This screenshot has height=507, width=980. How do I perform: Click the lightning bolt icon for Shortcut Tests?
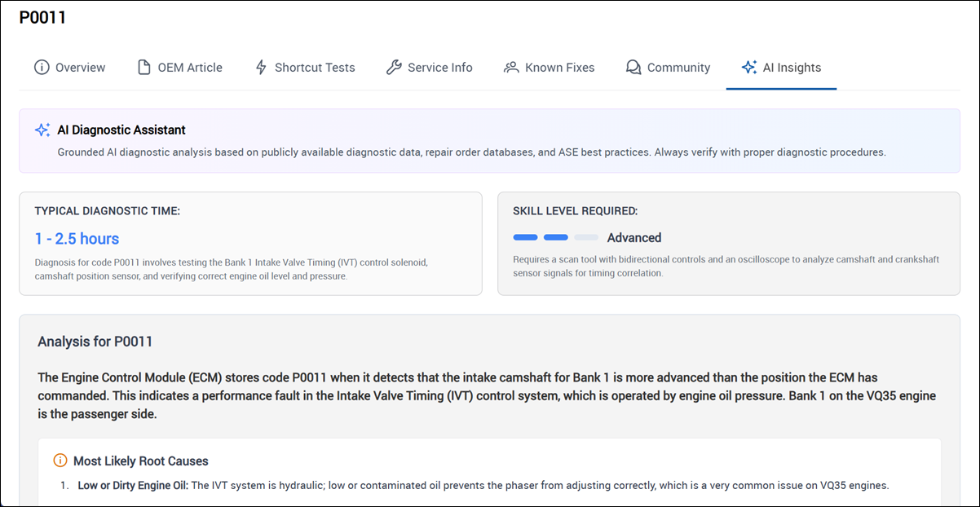(x=261, y=68)
